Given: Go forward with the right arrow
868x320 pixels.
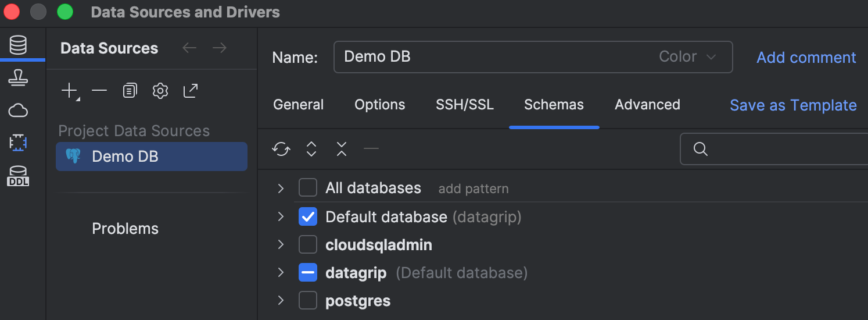Looking at the screenshot, I should pos(220,48).
